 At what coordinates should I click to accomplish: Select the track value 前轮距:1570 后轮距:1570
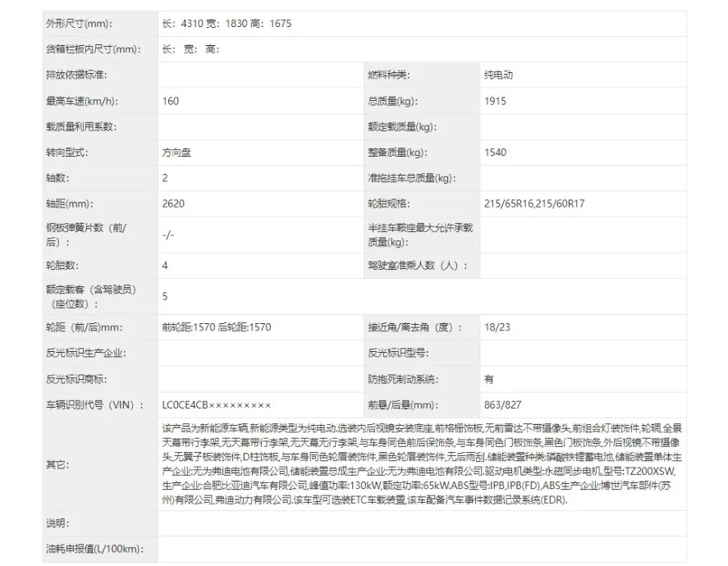pyautogui.click(x=217, y=327)
